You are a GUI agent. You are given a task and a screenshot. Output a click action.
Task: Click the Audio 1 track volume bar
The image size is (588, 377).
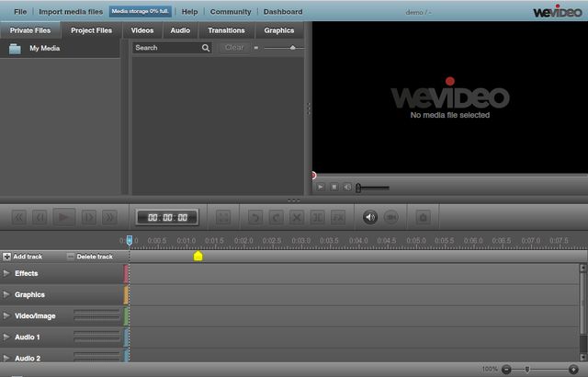96,337
